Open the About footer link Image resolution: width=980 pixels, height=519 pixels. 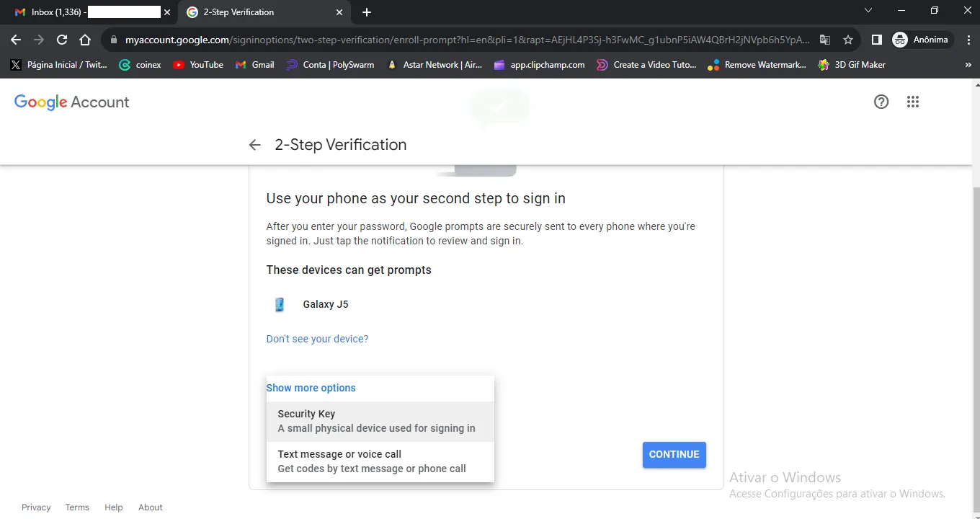151,507
